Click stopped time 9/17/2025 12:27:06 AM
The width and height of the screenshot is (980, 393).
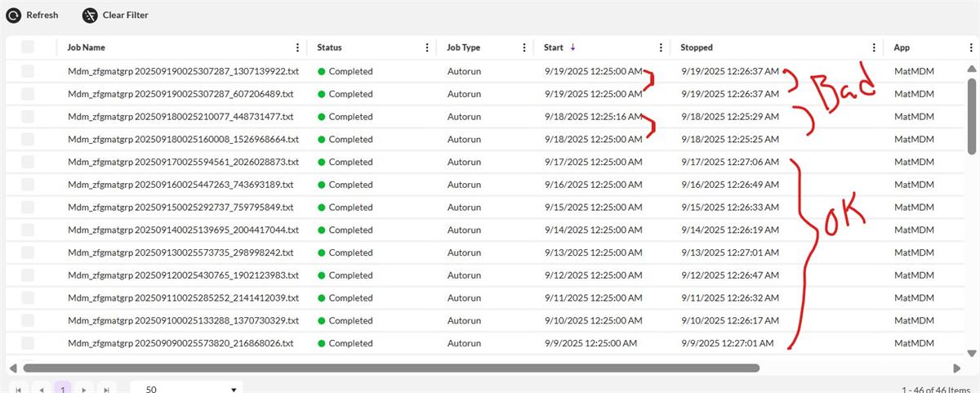coord(729,162)
